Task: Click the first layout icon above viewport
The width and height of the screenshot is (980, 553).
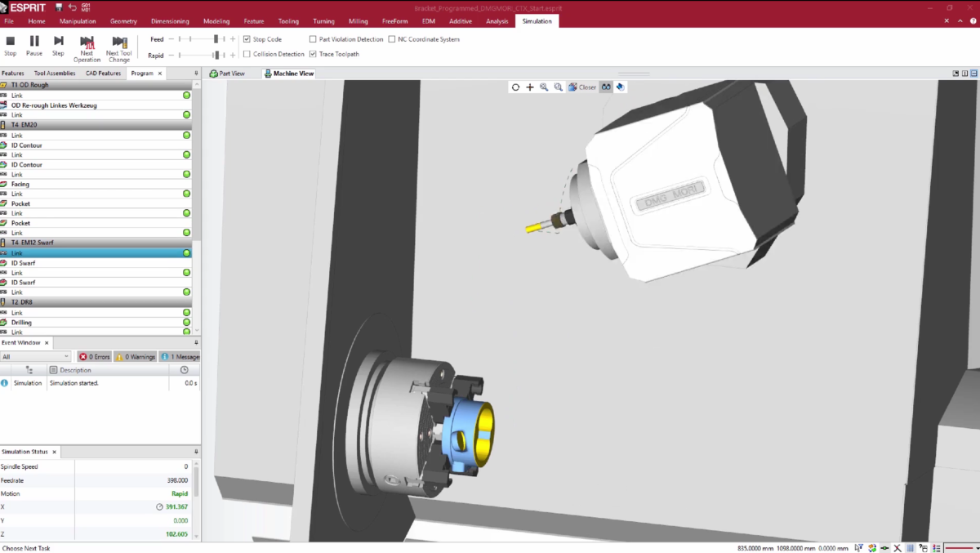Action: tap(955, 74)
